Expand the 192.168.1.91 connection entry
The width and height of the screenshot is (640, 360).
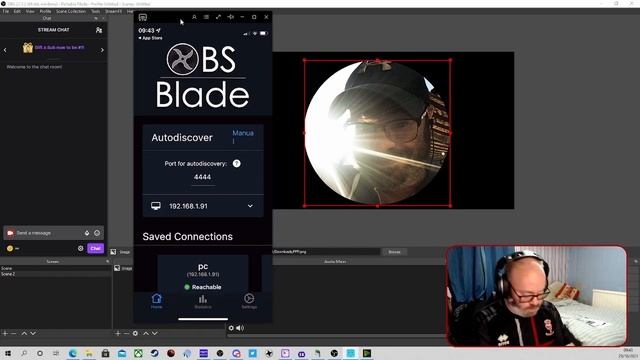coord(203,206)
